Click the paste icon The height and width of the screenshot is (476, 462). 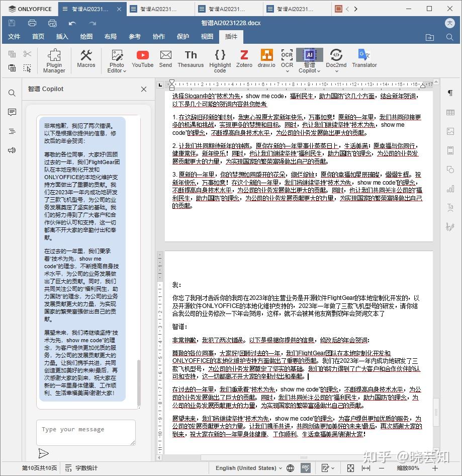[x=12, y=68]
